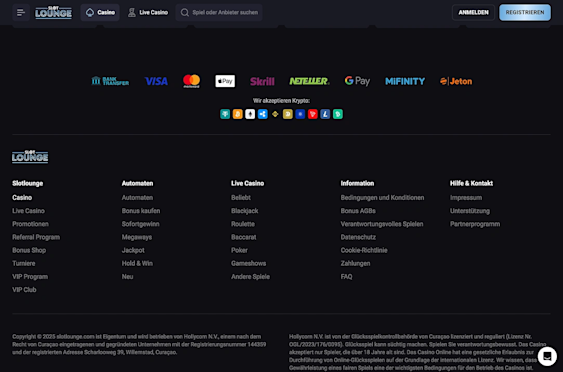Click the Anmelden login button
This screenshot has height=372, width=563.
(473, 13)
